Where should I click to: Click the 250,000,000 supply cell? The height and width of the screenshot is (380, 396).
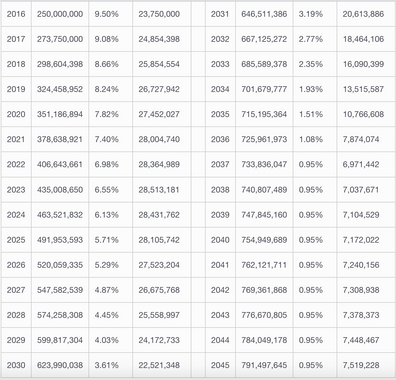60,14
